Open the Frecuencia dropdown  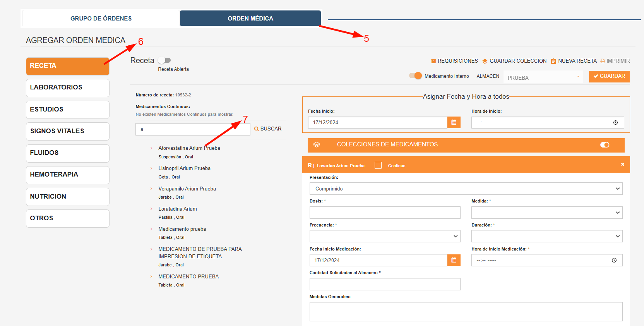(385, 236)
